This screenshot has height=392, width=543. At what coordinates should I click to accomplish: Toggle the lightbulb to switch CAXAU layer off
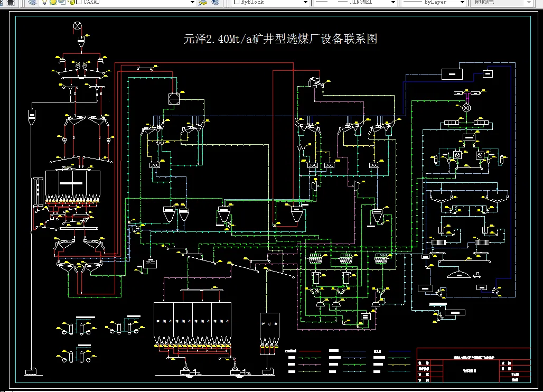tap(44, 3)
